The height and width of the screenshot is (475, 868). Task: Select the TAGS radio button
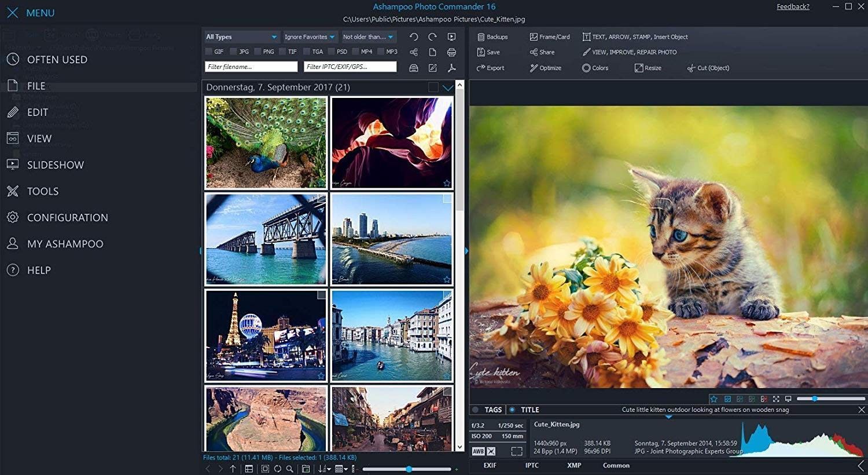tap(476, 410)
